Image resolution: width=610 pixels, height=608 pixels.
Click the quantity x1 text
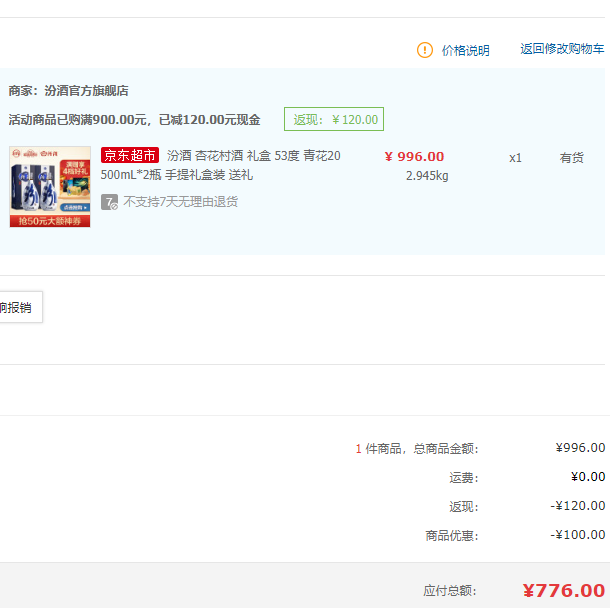coord(515,158)
